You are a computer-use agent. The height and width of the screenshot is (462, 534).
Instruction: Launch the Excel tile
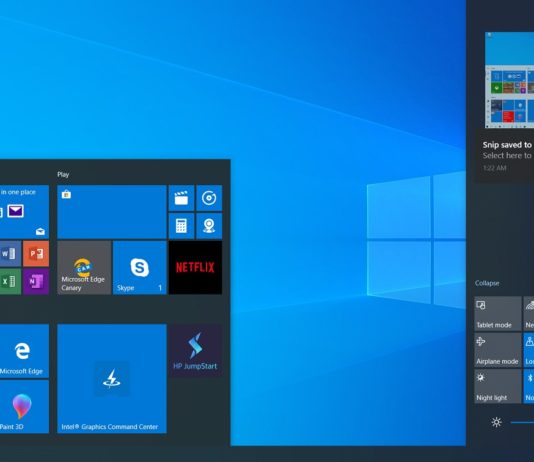point(10,282)
